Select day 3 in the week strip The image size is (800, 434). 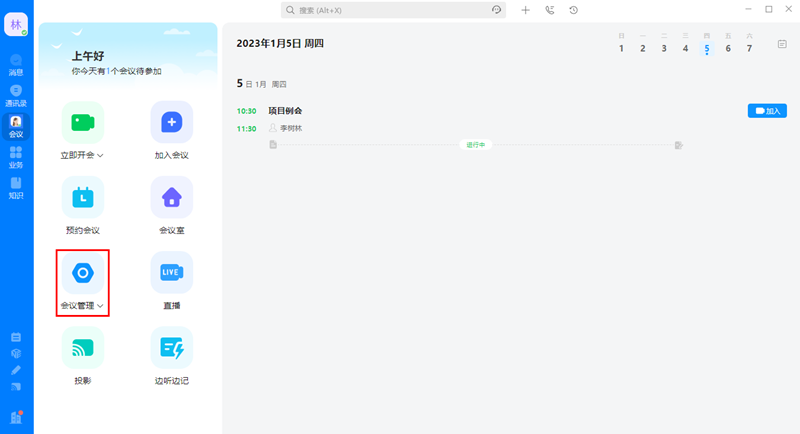coord(664,48)
